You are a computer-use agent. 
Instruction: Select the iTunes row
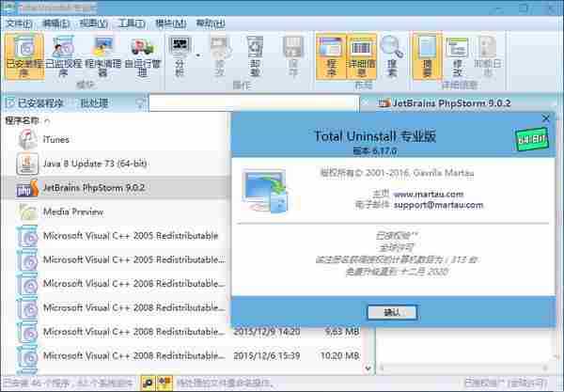coord(115,139)
